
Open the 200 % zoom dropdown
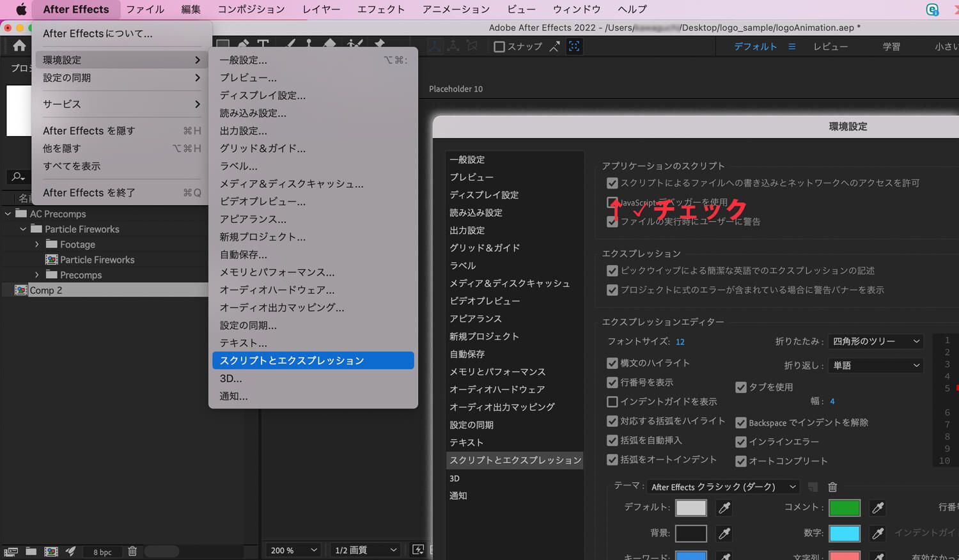293,550
